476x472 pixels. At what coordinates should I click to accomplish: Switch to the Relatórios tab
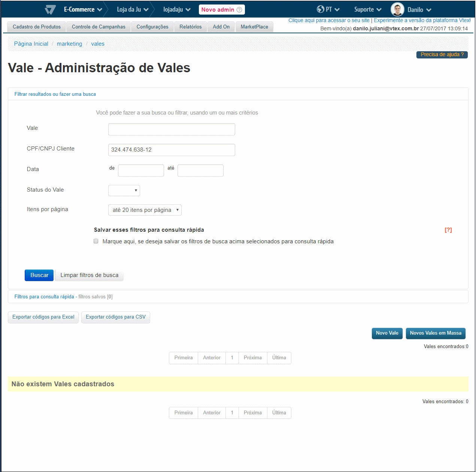(190, 27)
